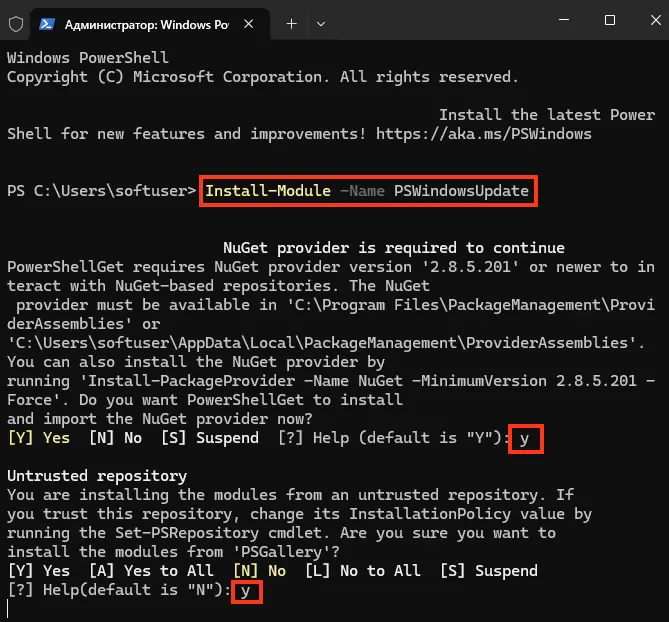Screen dimensions: 669x622
Task: Click the PSWindowsUpdate module name
Action: click(461, 191)
